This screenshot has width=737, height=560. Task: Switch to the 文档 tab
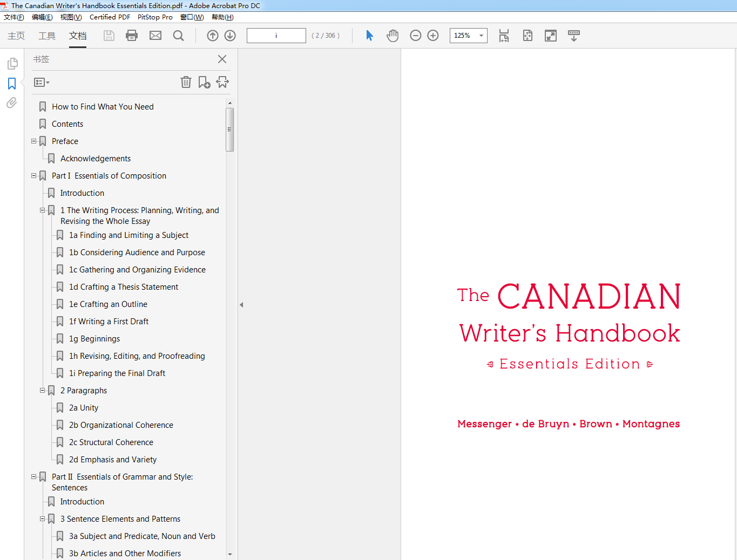pos(78,36)
